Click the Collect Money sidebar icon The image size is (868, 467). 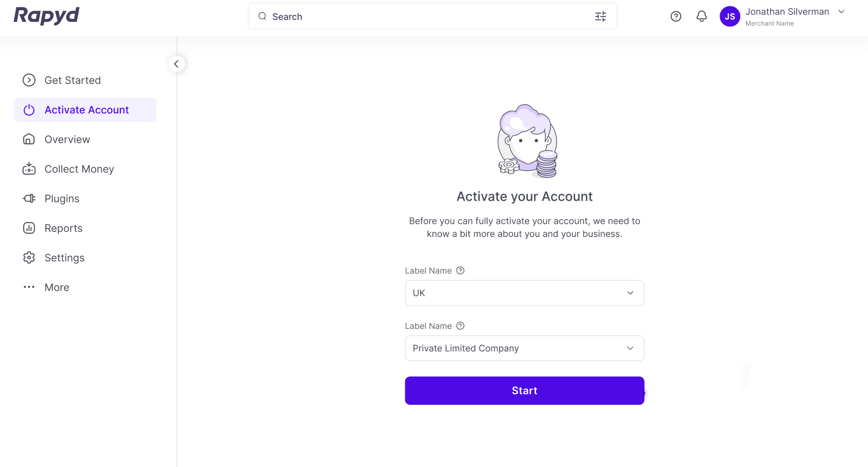pyautogui.click(x=29, y=169)
